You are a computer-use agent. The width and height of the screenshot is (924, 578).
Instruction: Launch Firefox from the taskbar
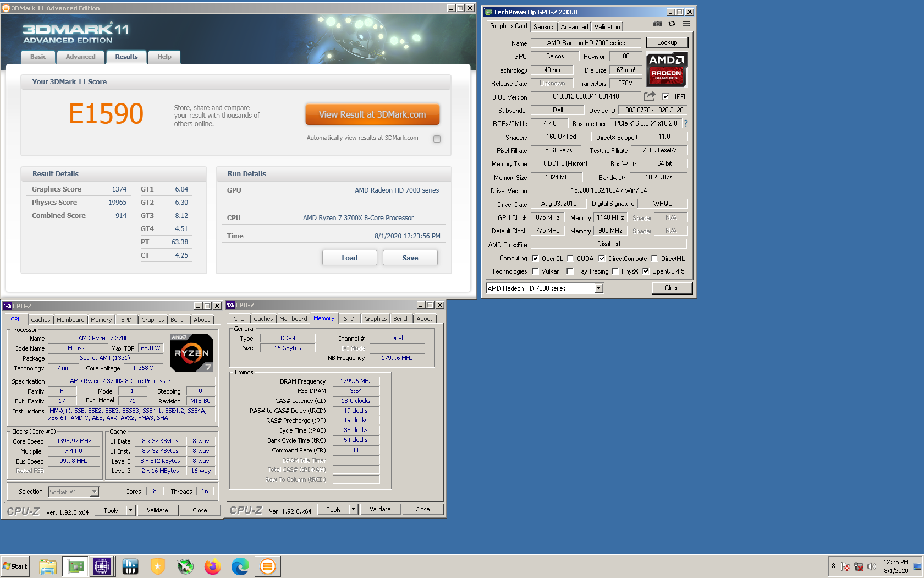pyautogui.click(x=213, y=566)
